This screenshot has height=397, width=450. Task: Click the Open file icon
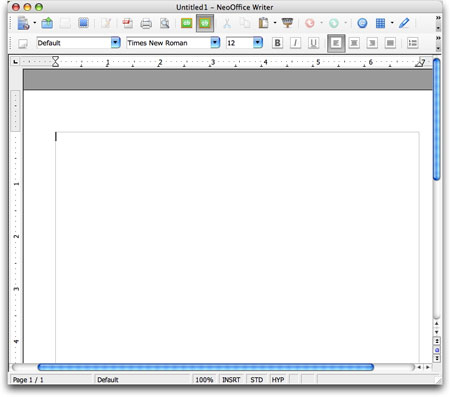47,23
